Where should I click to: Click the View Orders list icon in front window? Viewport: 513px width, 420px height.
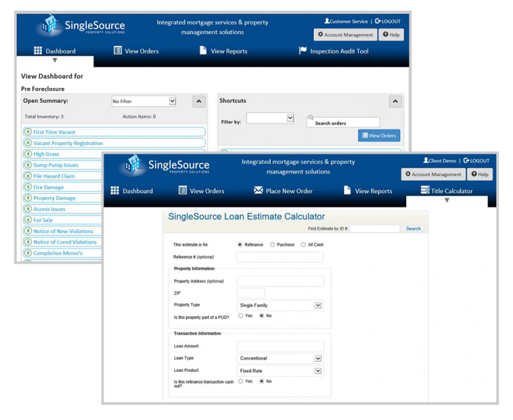182,191
